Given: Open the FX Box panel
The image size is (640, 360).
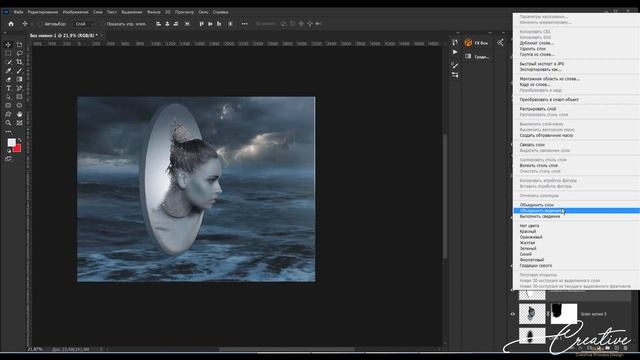Looking at the screenshot, I should point(477,42).
